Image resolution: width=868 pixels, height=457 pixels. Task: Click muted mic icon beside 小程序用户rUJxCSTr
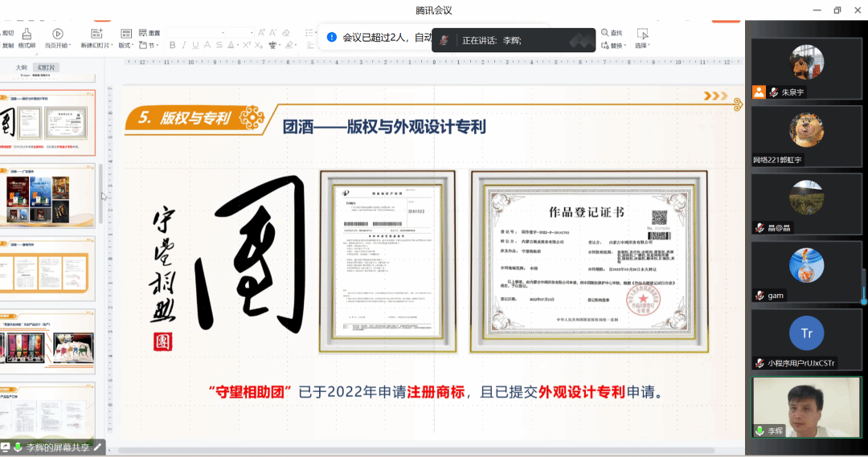pyautogui.click(x=760, y=363)
